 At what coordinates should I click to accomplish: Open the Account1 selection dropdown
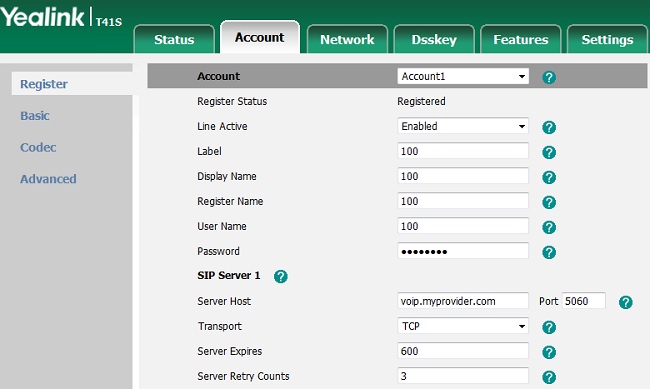point(463,76)
